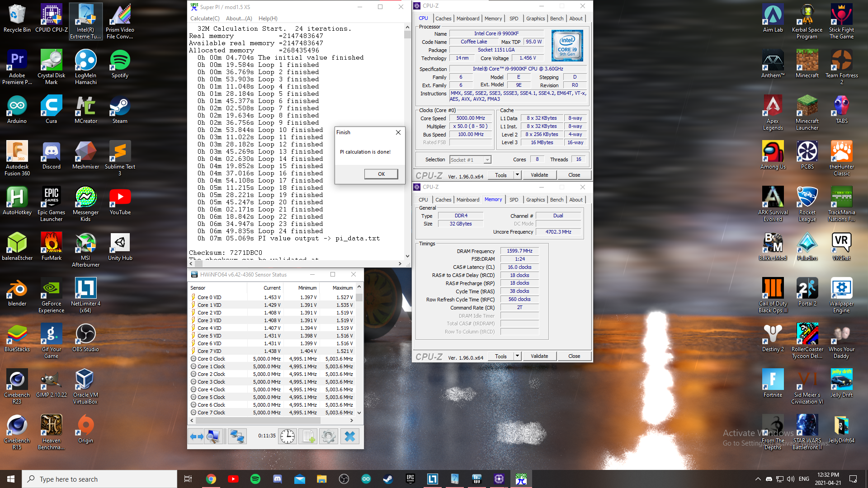Select the Rocket League desktop icon

[807, 204]
